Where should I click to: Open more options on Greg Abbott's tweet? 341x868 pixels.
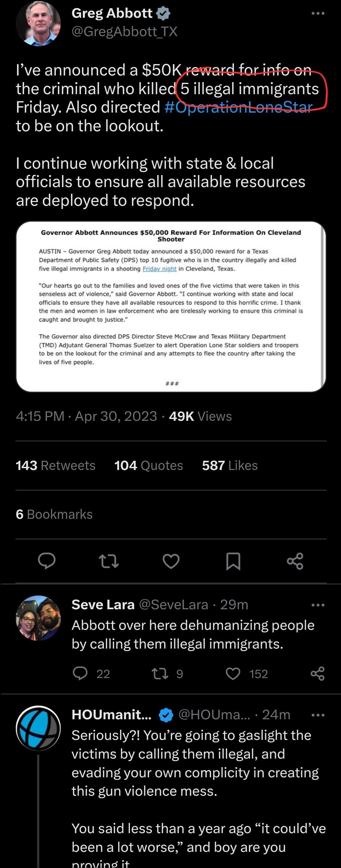pos(318,13)
